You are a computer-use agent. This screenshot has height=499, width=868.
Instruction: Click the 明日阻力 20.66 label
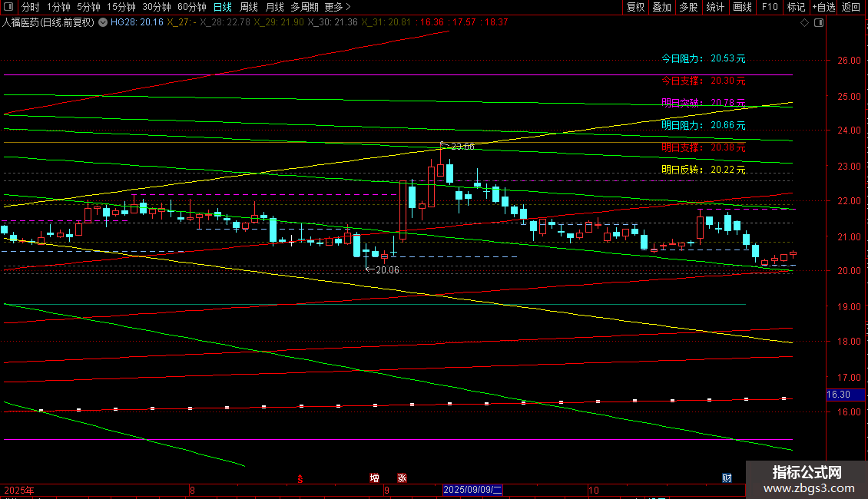coord(704,126)
